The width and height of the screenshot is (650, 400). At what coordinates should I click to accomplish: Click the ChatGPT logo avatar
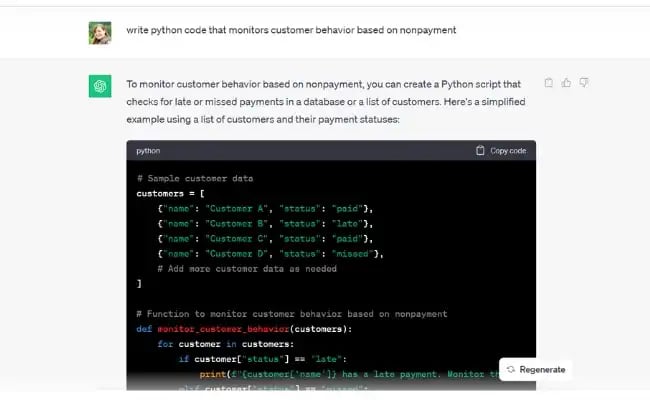point(100,86)
